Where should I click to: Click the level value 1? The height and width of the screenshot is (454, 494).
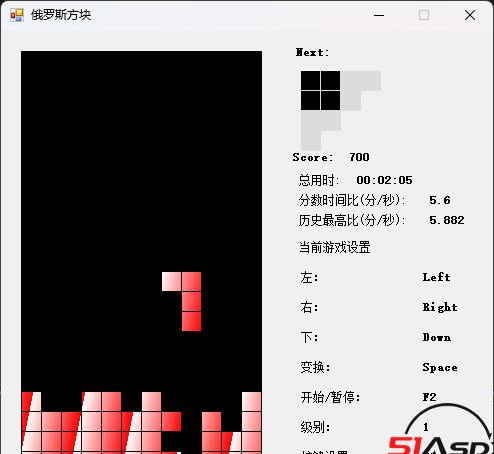coord(426,427)
